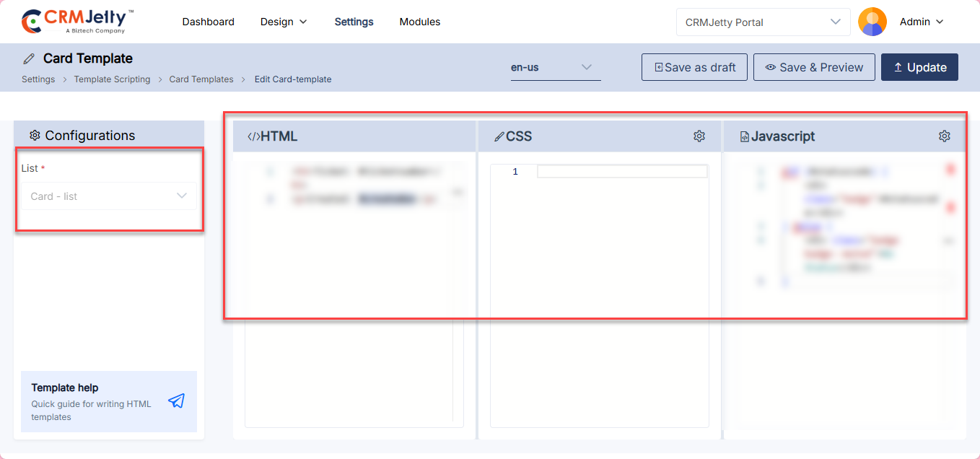Open the en-us language dropdown

point(555,67)
